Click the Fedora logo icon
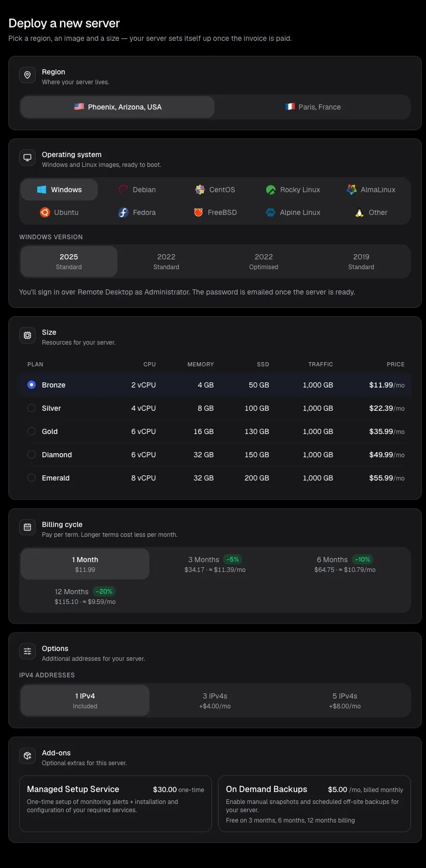Screen dimensions: 426x868 [x=123, y=212]
